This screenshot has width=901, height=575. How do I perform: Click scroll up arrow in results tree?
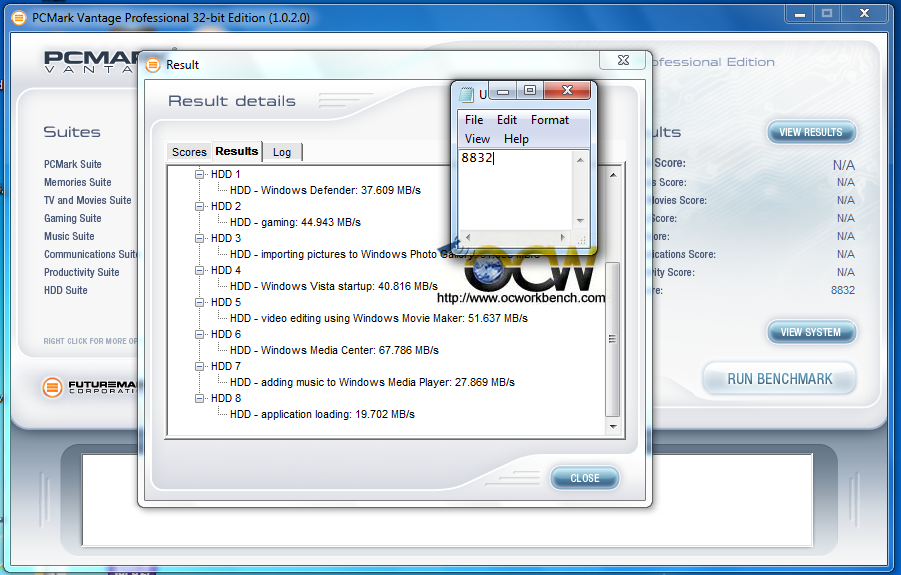[x=613, y=175]
